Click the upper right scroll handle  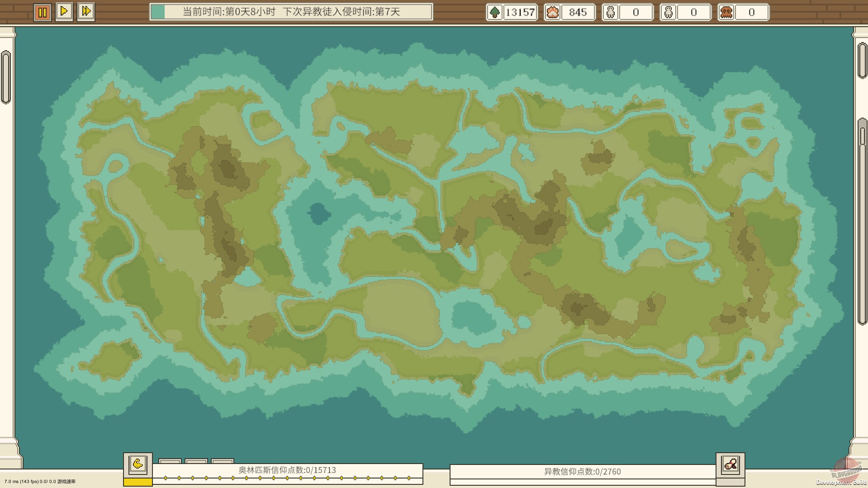[862, 60]
